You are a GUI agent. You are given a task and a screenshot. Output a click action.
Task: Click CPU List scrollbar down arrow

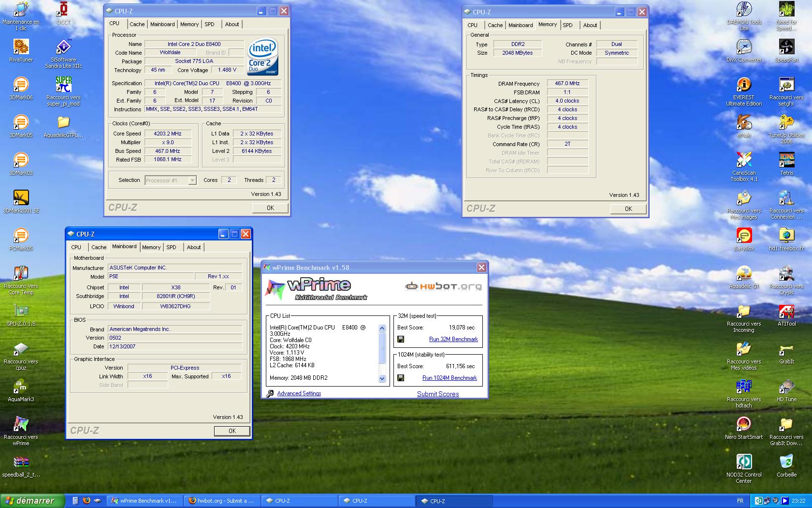(382, 378)
